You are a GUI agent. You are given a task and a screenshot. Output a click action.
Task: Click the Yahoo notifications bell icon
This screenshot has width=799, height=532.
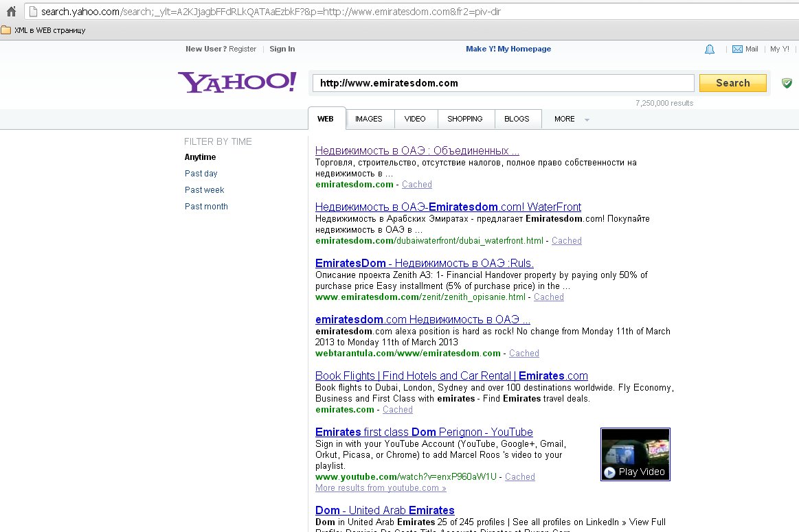click(x=709, y=49)
